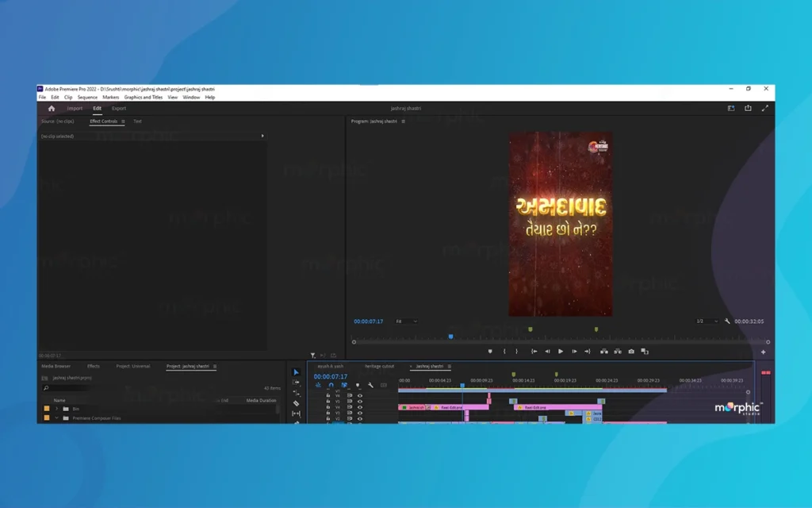Click the Quick Export share icon

point(748,108)
